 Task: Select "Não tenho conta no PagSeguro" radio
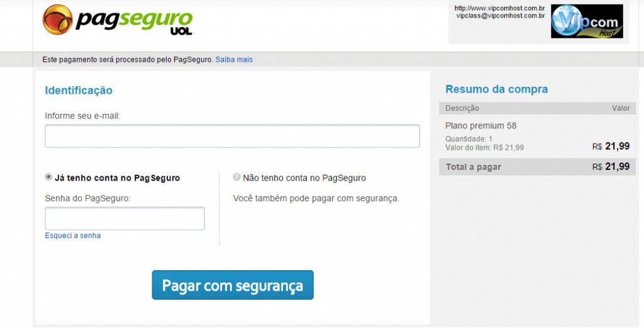tap(236, 177)
